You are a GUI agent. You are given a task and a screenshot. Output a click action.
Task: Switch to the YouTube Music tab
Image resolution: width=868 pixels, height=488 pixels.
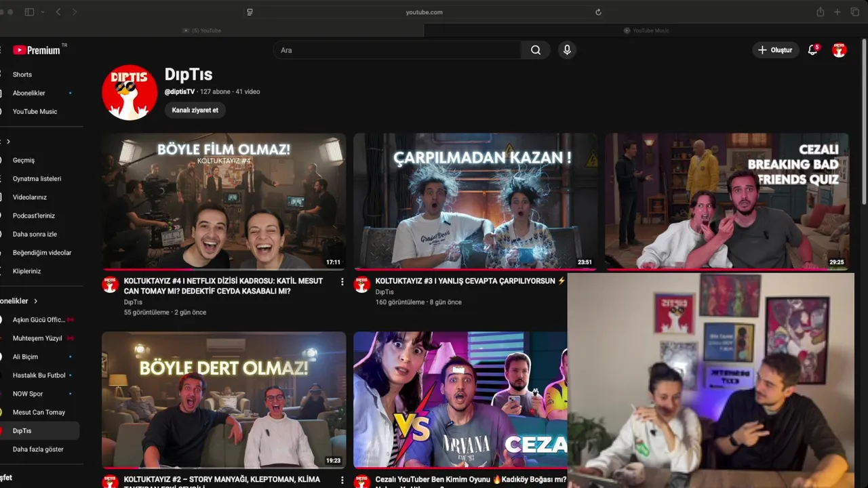pos(646,30)
